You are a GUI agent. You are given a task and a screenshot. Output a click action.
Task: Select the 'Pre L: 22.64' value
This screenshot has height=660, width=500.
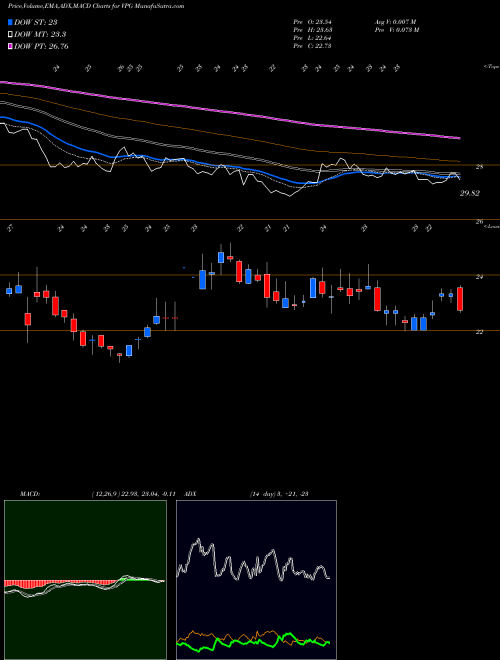313,38
